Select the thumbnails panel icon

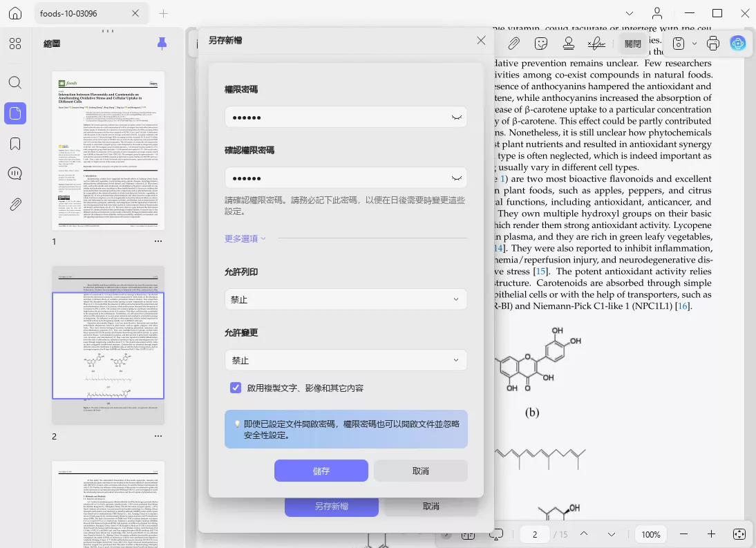coord(15,113)
